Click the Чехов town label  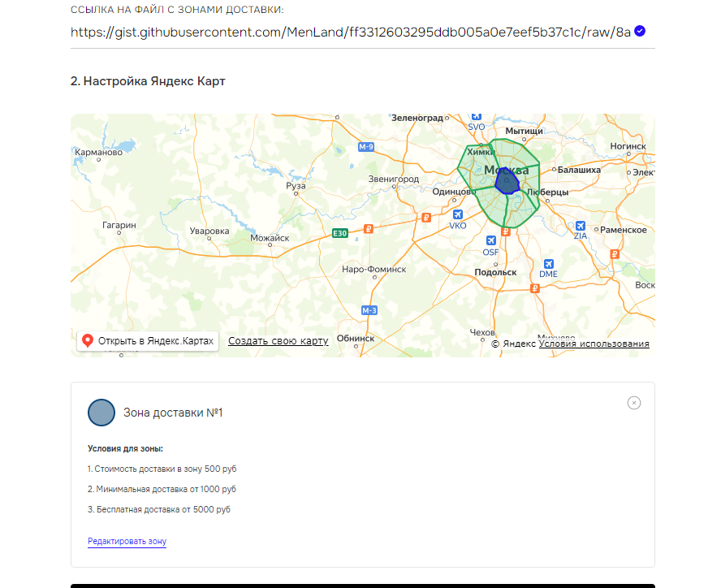482,332
